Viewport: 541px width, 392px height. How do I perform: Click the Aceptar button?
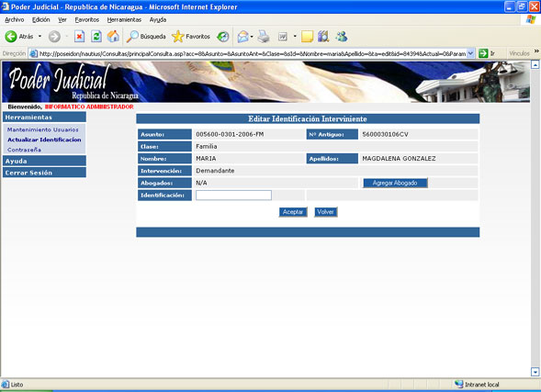[x=293, y=212]
